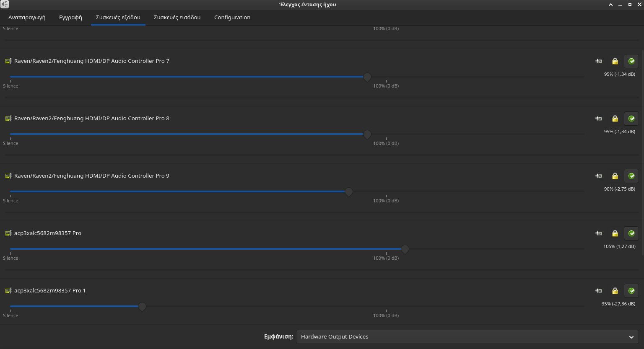This screenshot has width=644, height=349.
Task: Click the acp3xalc5682m98357 Pro 1 device name
Action: click(x=50, y=291)
